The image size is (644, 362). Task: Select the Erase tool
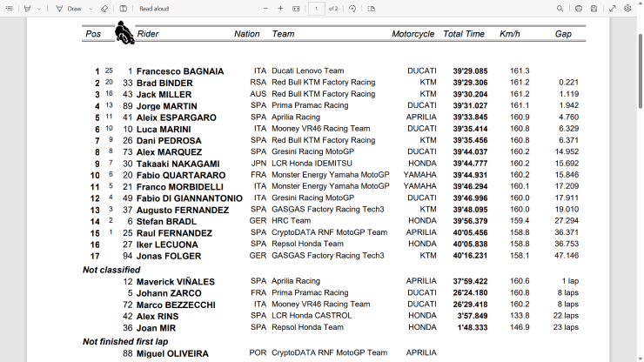pos(104,8)
